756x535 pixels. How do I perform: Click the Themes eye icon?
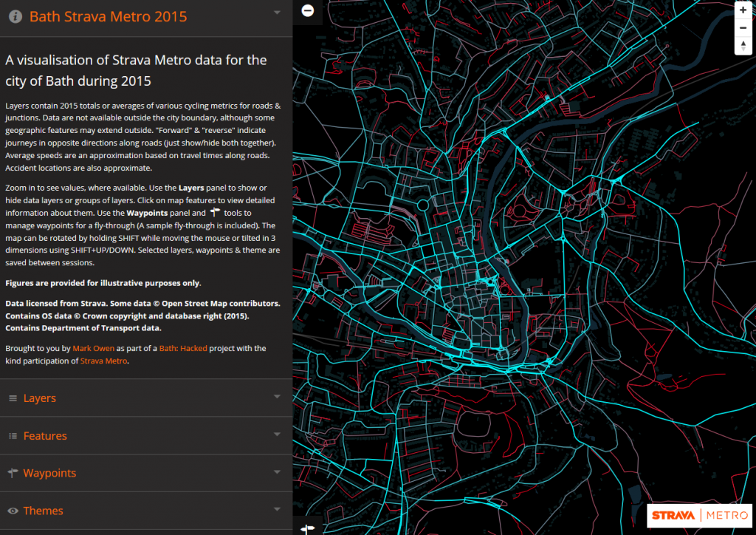tap(13, 511)
